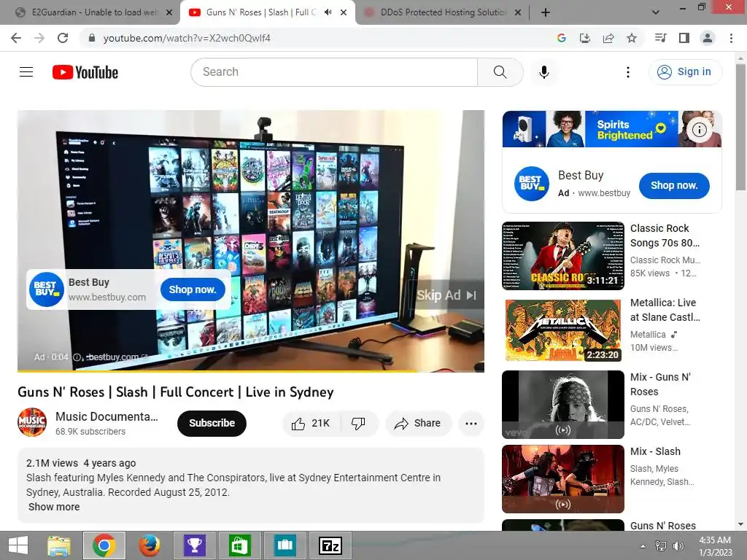
Task: Start voice search with microphone icon
Action: point(544,72)
